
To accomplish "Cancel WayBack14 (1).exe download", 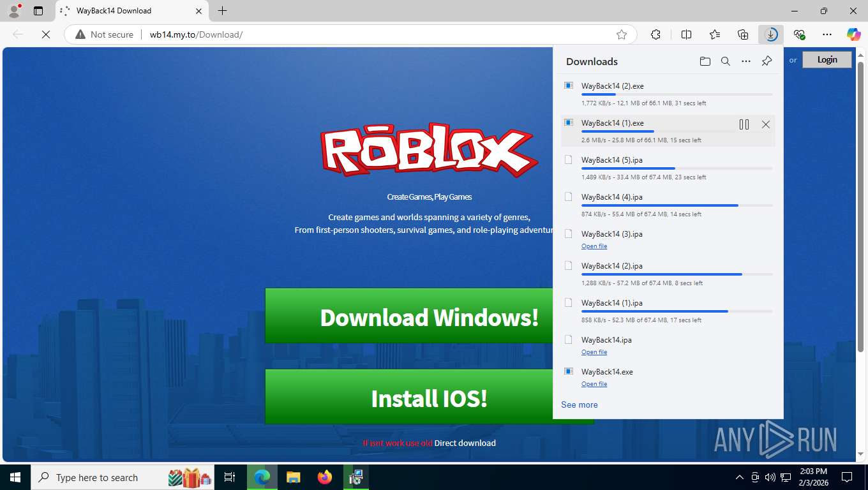I will tap(766, 124).
